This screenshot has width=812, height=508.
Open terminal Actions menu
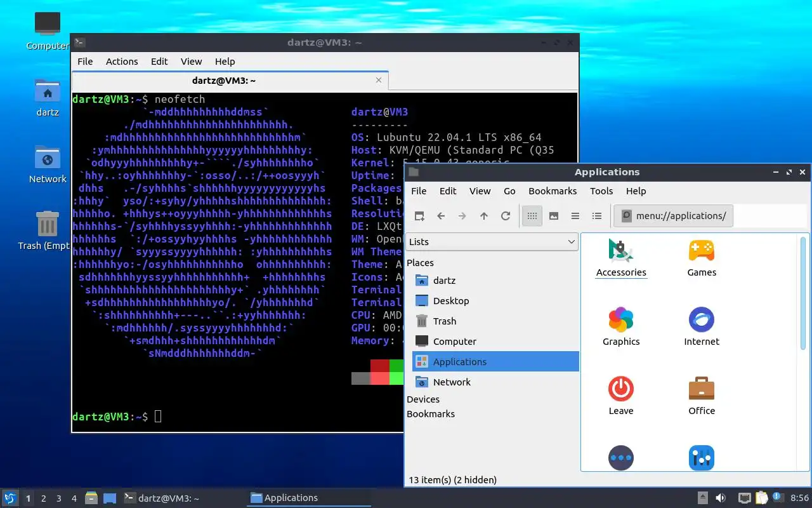(x=122, y=62)
